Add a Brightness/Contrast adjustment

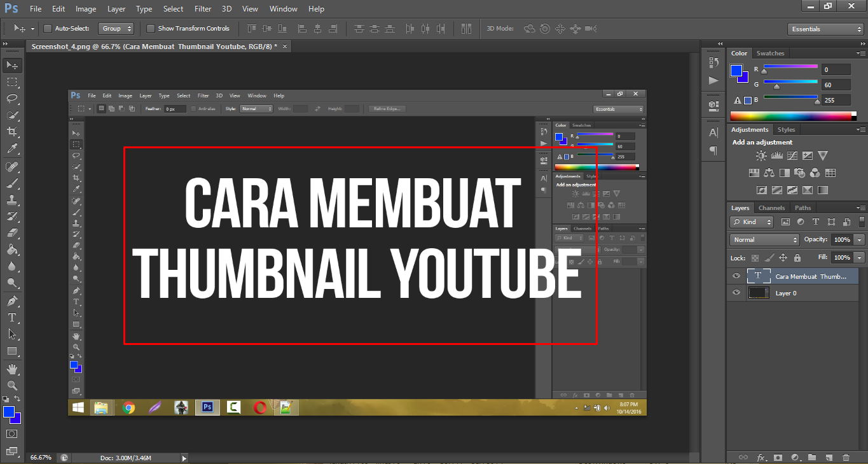coord(761,155)
